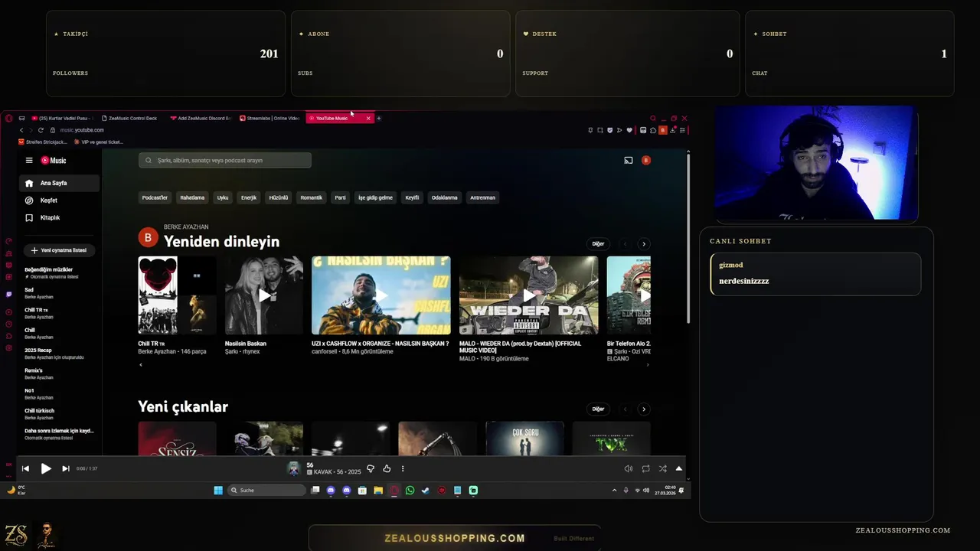
Task: Open Kitaplık in the sidebar
Action: pos(60,218)
